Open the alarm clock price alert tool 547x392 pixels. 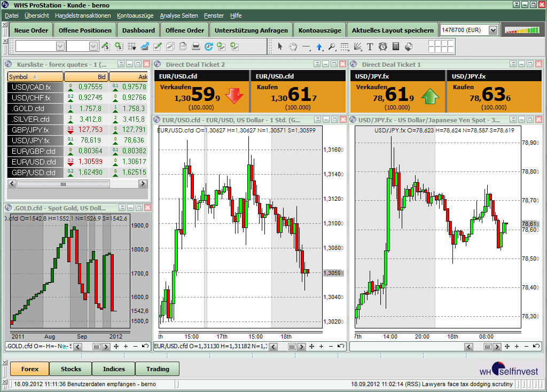point(383,46)
